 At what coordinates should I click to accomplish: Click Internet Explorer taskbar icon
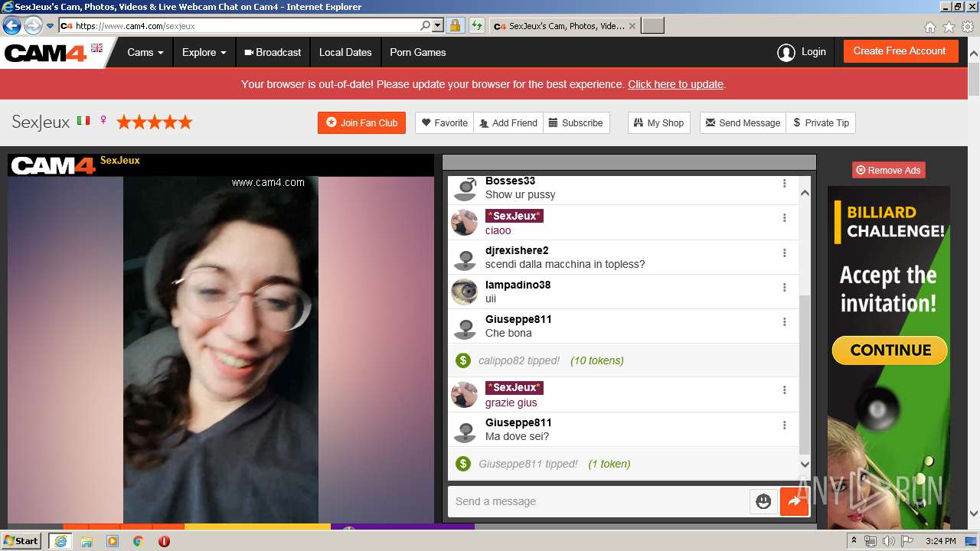pyautogui.click(x=60, y=541)
